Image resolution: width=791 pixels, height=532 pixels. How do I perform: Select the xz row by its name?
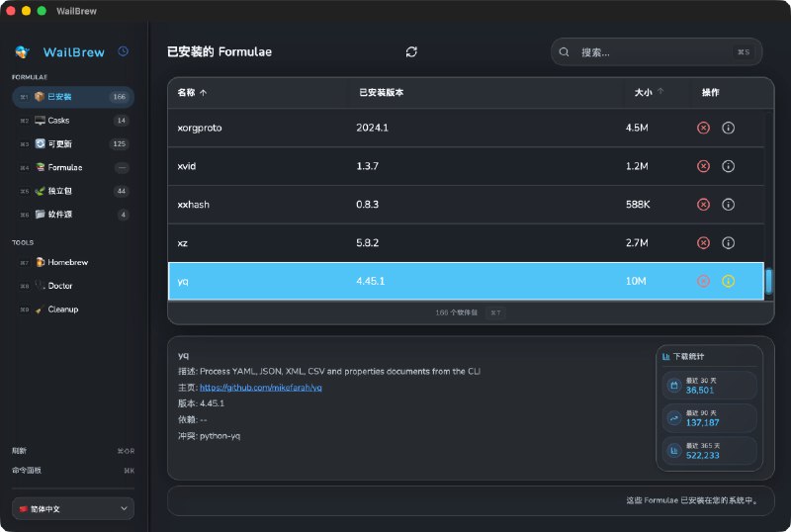coord(183,243)
